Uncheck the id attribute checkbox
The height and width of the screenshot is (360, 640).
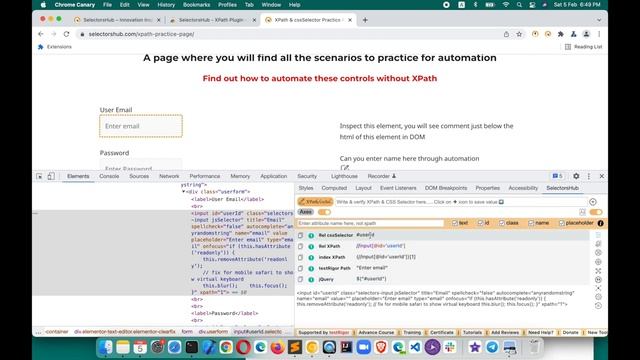pyautogui.click(x=480, y=223)
